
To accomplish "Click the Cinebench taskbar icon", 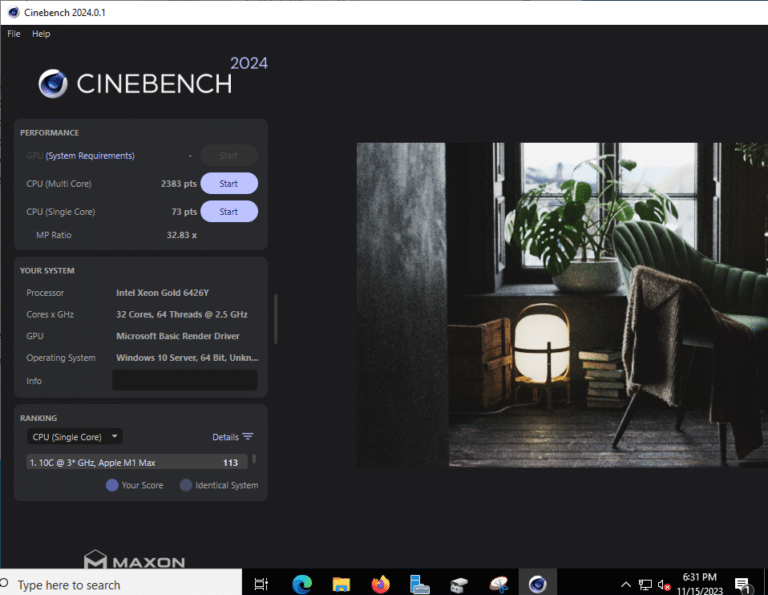I will pos(537,584).
